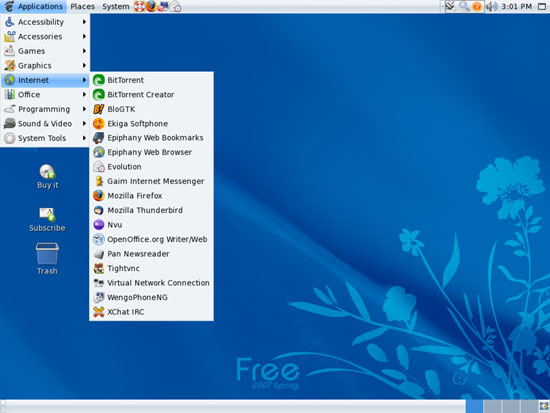Expand the Sound & Video submenu
550x413 pixels.
(x=45, y=124)
